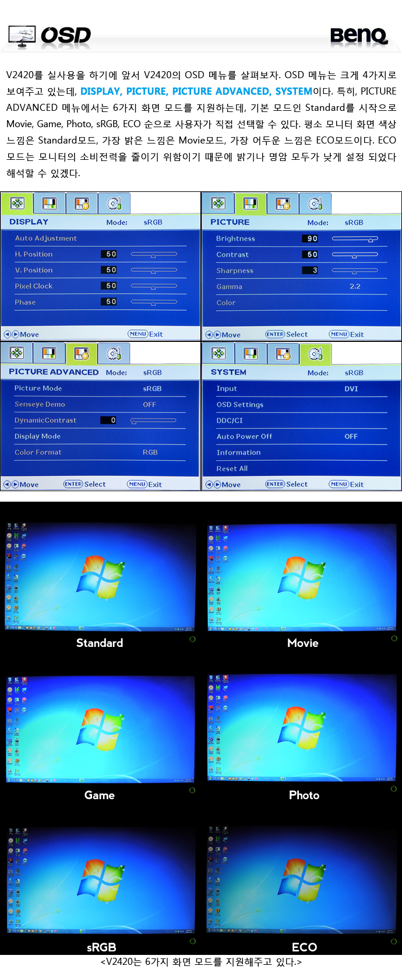
Task: Click the Move arrows icon in the DISPLAY panel
Action: click(x=11, y=334)
